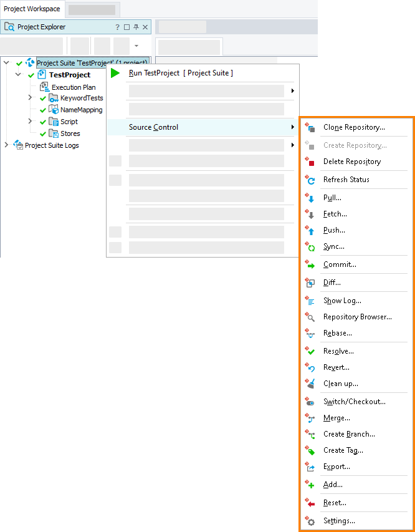Select Project Suite Logs item
Viewport: 415px width, 532px height.
(x=52, y=145)
